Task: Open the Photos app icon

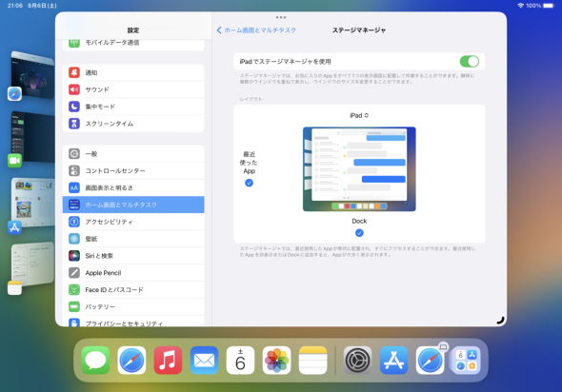Action: [x=276, y=361]
